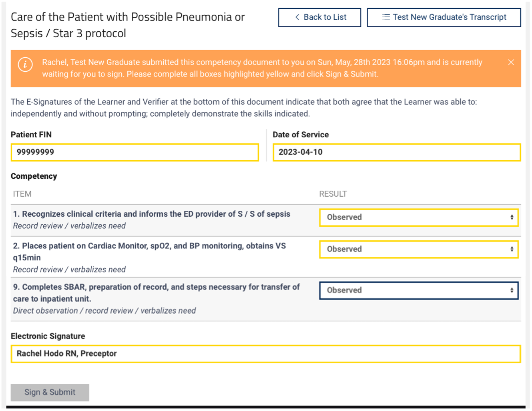Open result dropdown for SBAR transfer item
This screenshot has width=532, height=411.
(419, 290)
